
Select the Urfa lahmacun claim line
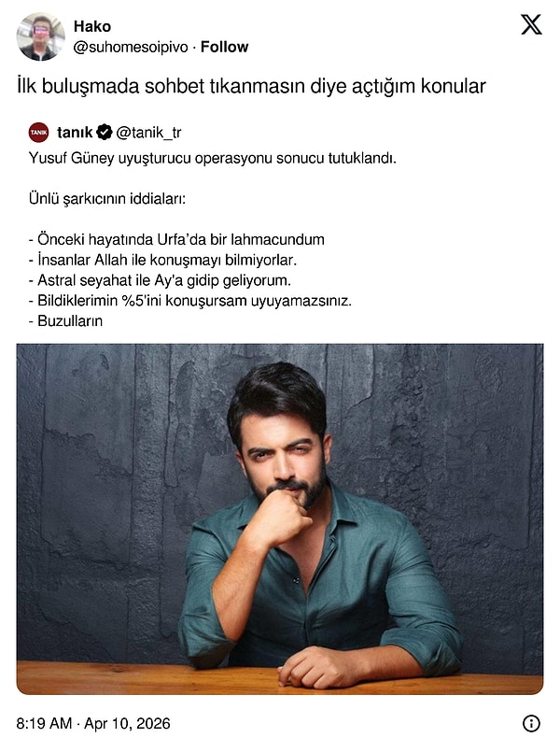pos(176,239)
